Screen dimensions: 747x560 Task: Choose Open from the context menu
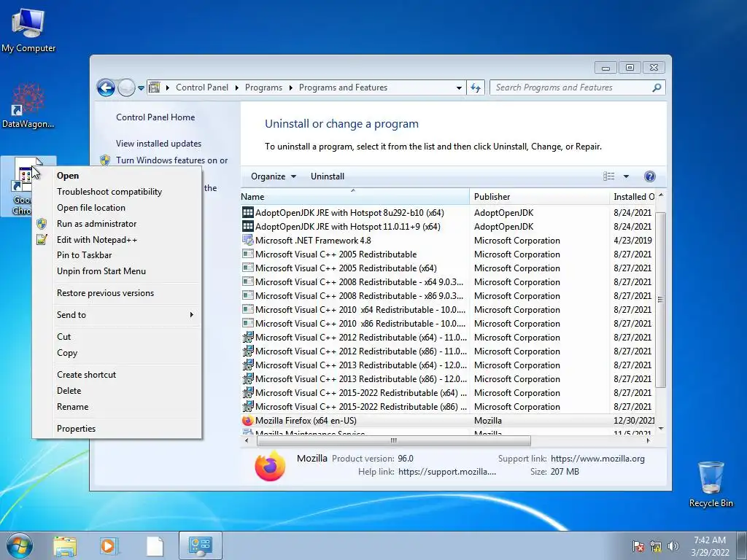(x=68, y=176)
